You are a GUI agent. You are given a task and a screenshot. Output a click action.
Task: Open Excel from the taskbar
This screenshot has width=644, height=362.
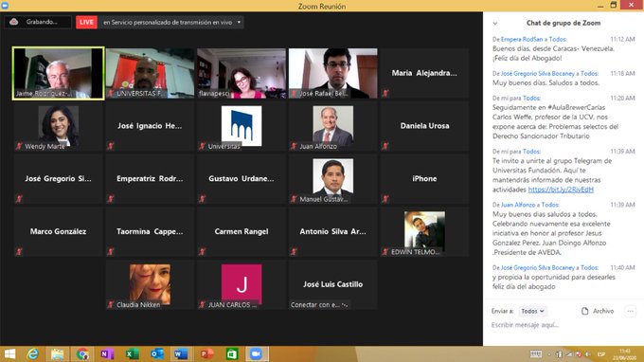[x=132, y=353]
